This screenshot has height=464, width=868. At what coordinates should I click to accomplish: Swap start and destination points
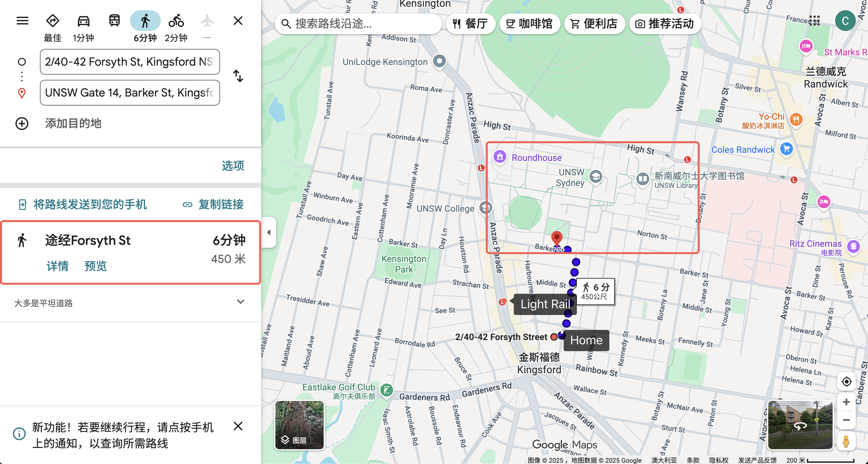tap(238, 76)
